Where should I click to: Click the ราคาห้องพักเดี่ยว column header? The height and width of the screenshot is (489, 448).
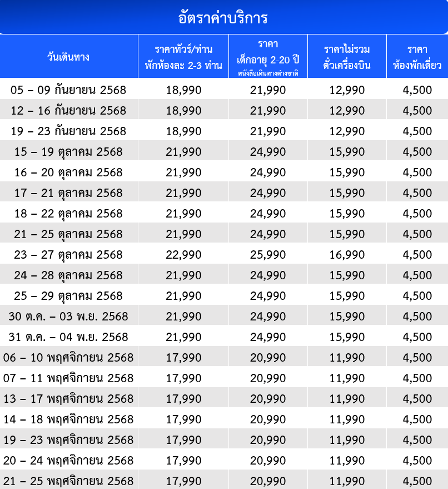pyautogui.click(x=417, y=57)
